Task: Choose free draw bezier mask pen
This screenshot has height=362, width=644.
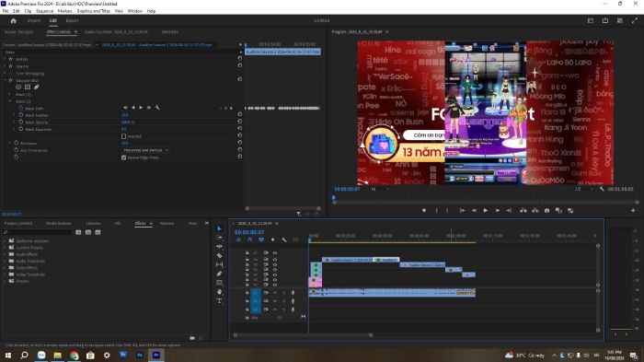Action: tap(37, 88)
